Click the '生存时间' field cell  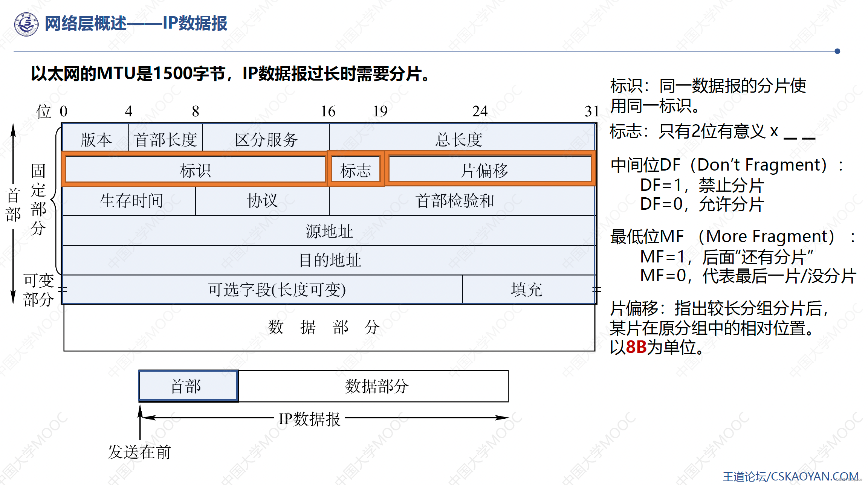click(129, 201)
